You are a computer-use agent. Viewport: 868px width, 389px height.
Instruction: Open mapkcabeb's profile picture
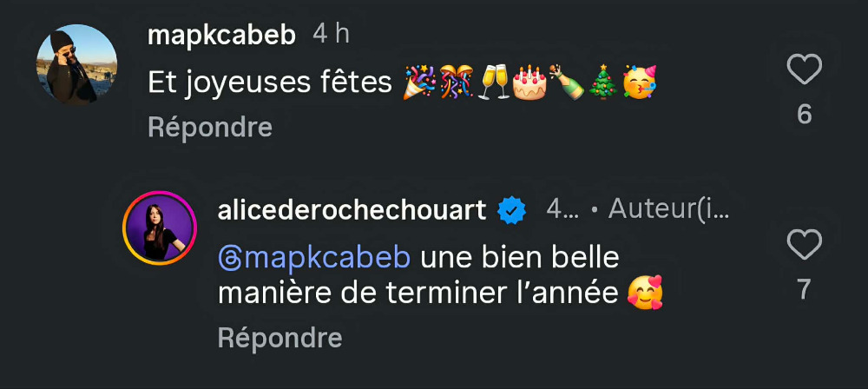click(x=77, y=64)
